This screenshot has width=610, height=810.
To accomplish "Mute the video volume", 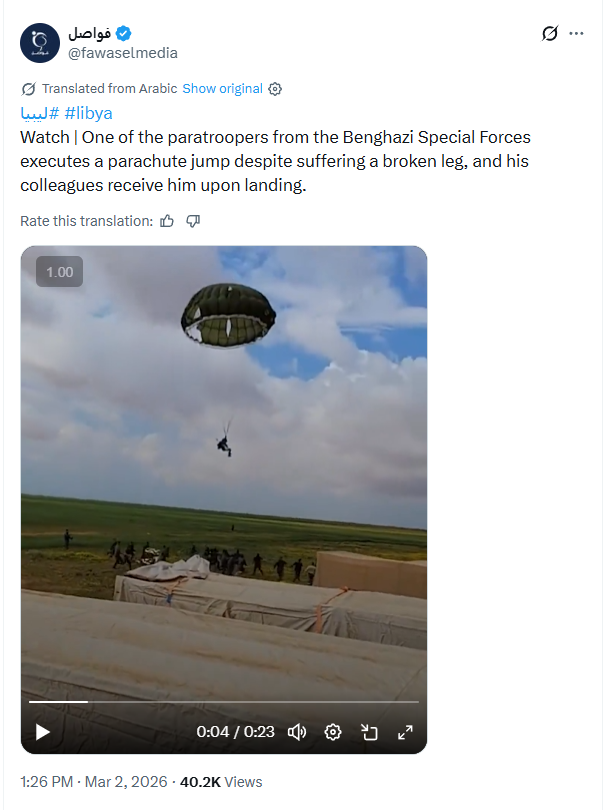I will (x=297, y=732).
